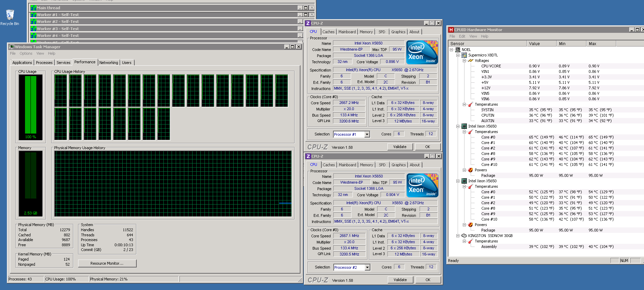Open Caches tab in Processor #1 CPU-Z

[x=328, y=32]
